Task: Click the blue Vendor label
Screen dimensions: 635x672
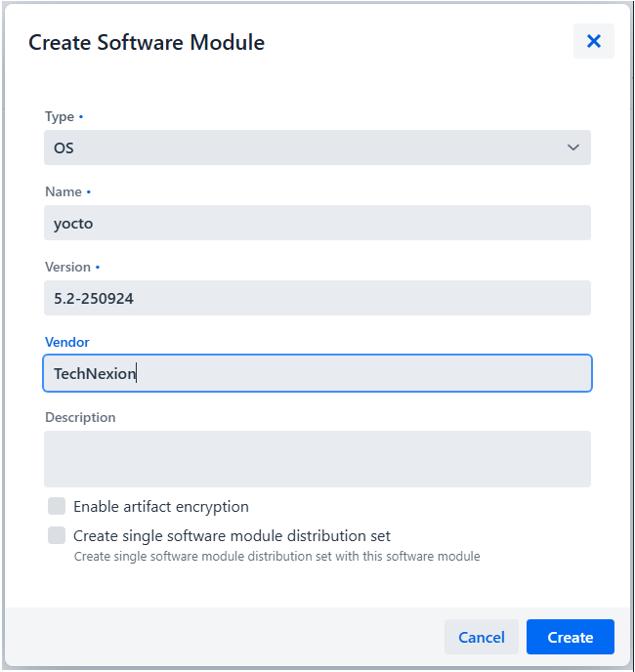Action: coord(67,342)
